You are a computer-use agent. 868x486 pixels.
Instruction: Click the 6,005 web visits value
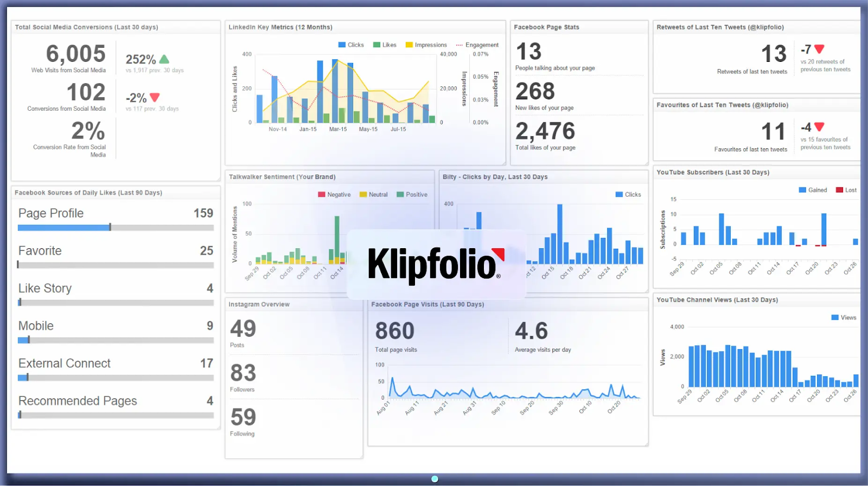tap(76, 54)
